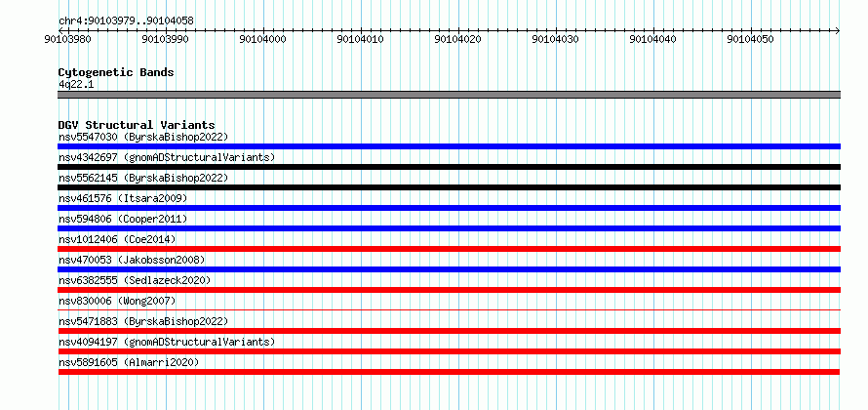Click the nsv5562145 (ByrskaBishop2022) label
Viewport: 868px width, 410px height.
(x=142, y=178)
